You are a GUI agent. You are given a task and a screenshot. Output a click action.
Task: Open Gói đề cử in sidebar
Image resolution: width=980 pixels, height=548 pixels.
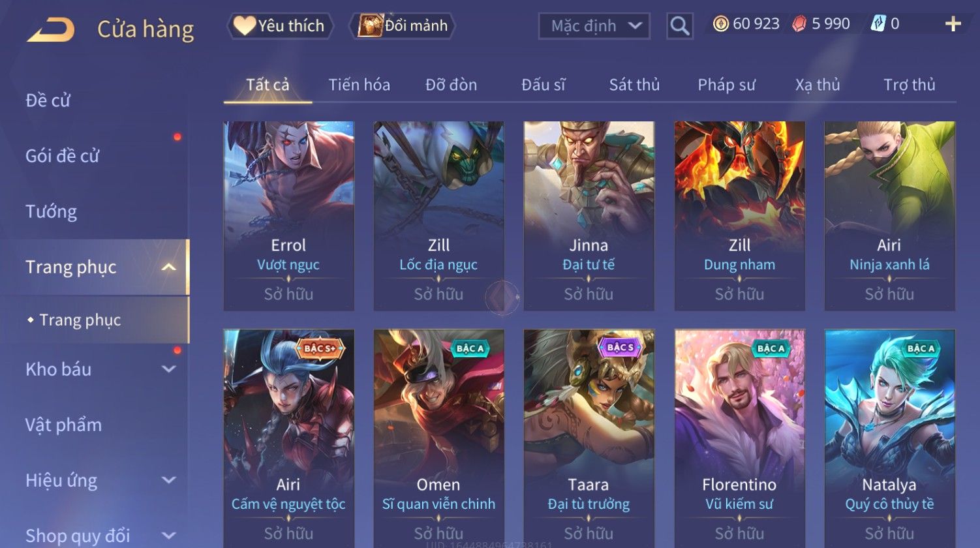click(x=62, y=156)
